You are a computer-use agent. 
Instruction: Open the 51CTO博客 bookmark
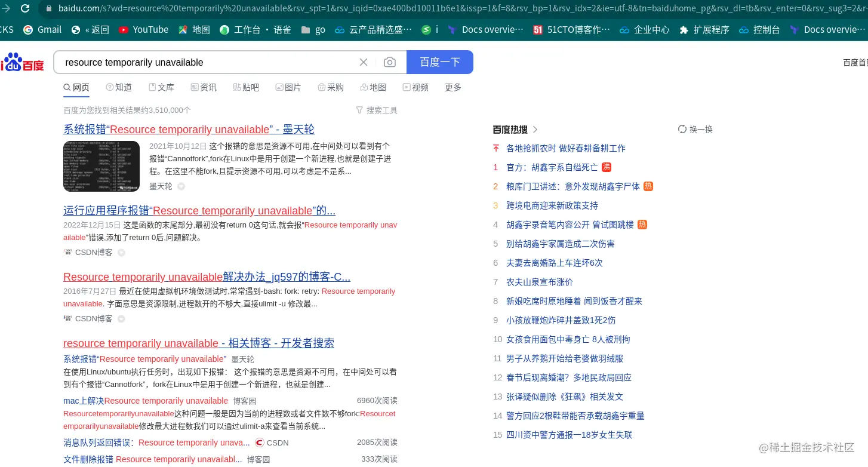(571, 29)
